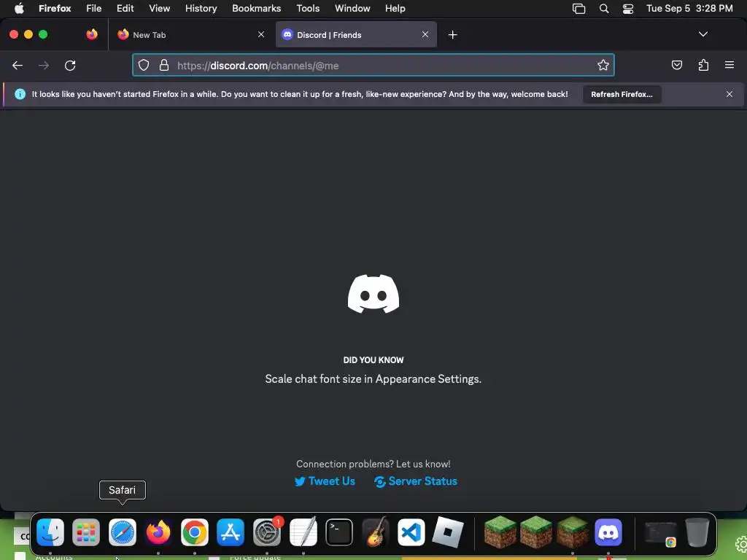747x560 pixels.
Task: Launch Safari from the dock
Action: point(123,532)
